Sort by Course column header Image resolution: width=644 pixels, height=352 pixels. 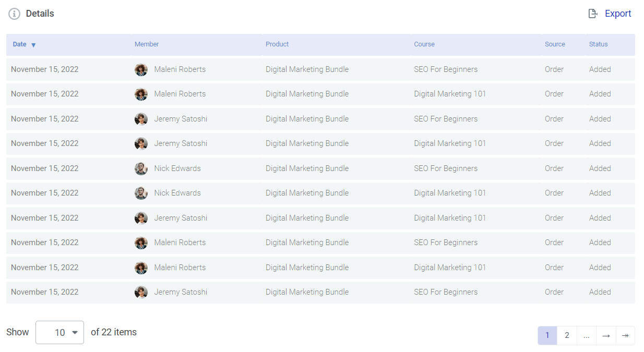[424, 45]
